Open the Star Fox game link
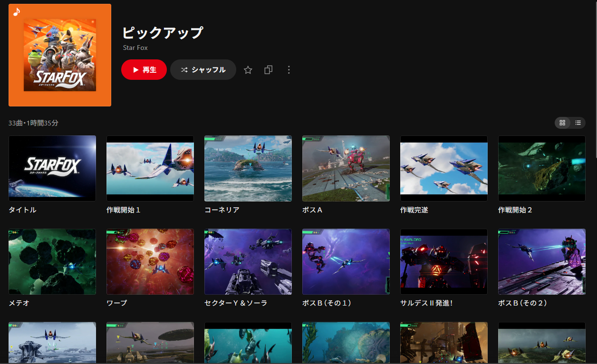 click(135, 48)
